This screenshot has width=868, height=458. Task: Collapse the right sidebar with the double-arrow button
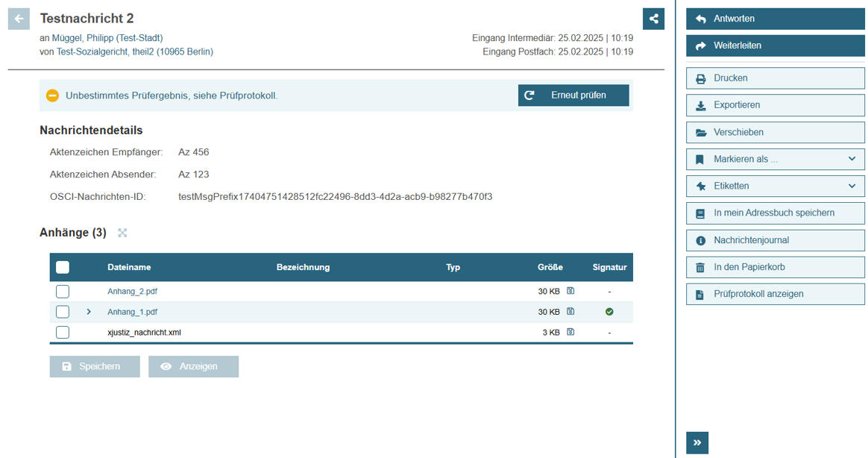pos(697,442)
